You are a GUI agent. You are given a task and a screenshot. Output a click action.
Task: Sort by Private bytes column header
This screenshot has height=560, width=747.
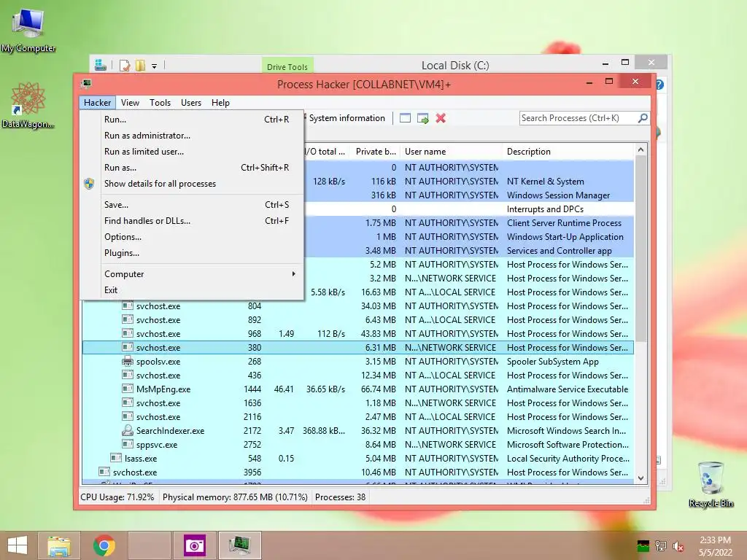pyautogui.click(x=376, y=152)
